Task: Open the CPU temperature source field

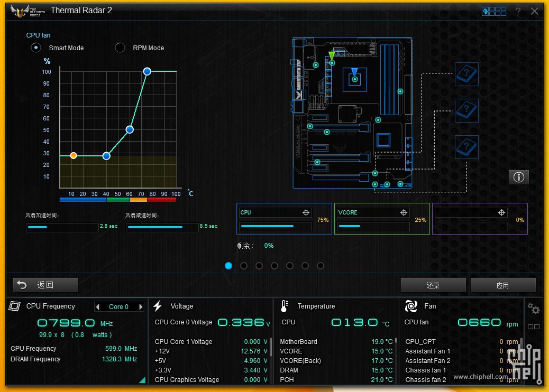Action: point(276,212)
